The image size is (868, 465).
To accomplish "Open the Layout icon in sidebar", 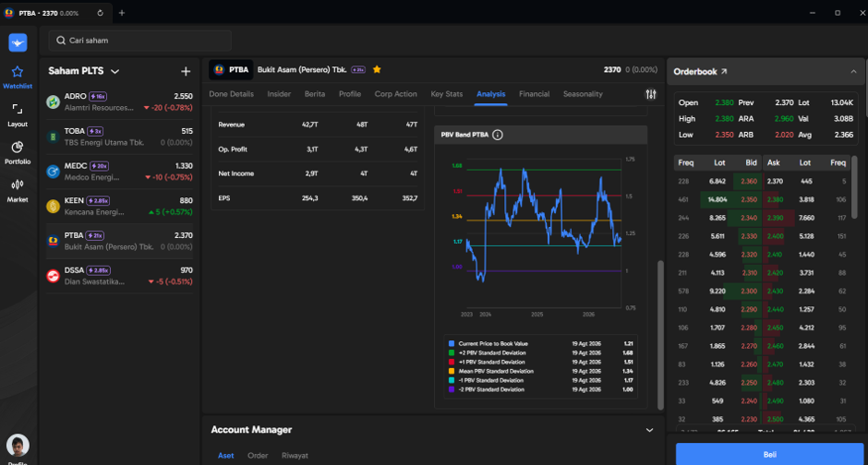I will tap(18, 109).
